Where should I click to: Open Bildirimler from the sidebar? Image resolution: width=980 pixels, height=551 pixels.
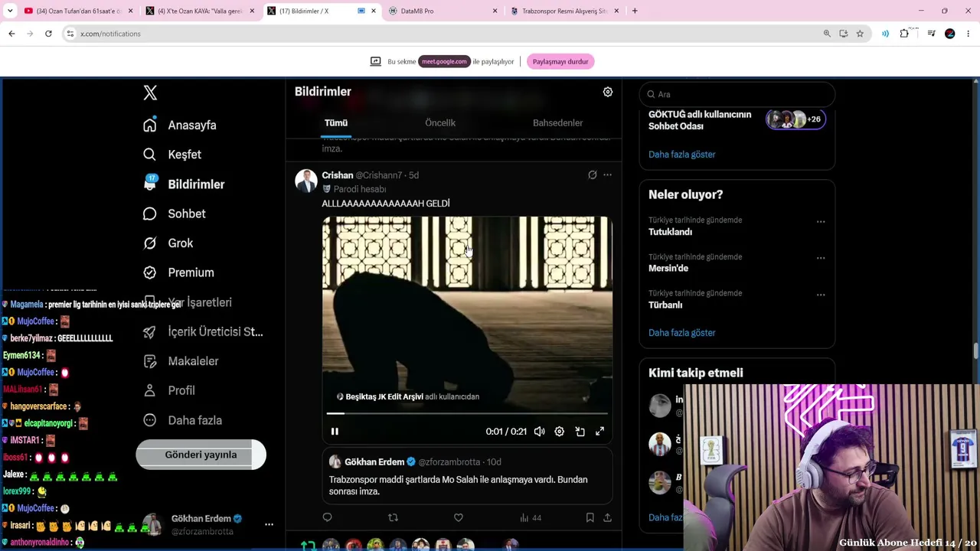point(185,184)
